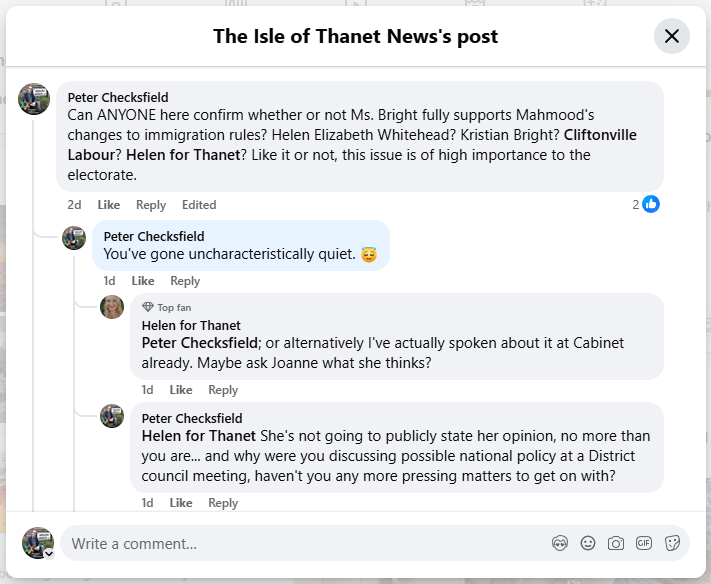Attach a photo using camera icon
The height and width of the screenshot is (584, 711).
[x=616, y=543]
